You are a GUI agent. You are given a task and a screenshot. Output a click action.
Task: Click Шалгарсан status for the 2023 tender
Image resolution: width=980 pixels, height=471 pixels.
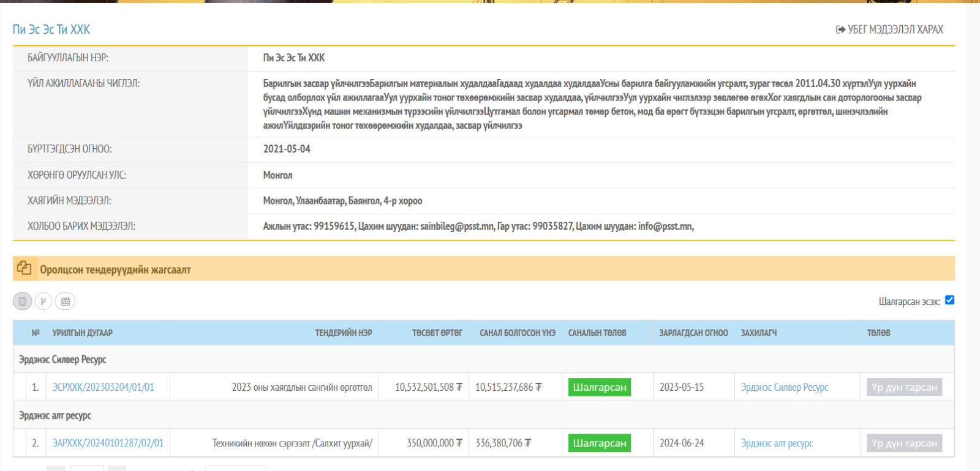coord(600,387)
